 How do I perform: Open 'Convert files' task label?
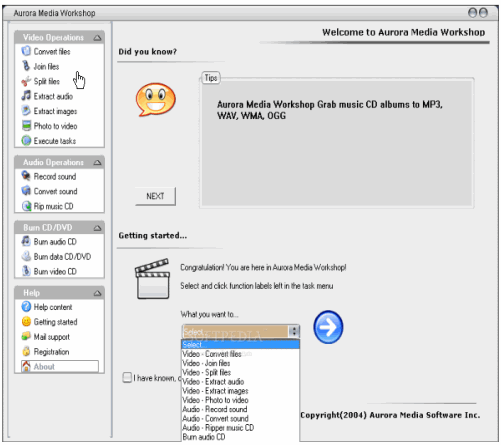[x=52, y=52]
